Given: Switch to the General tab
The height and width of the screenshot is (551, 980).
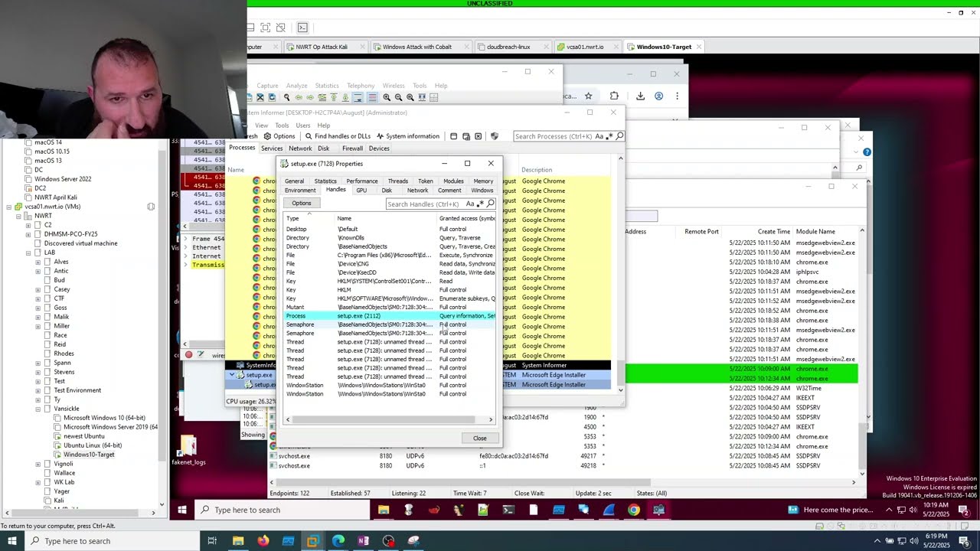Looking at the screenshot, I should click(294, 181).
